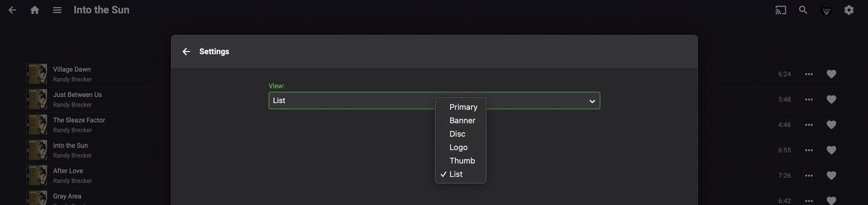Click the View dropdown chevron arrow
The height and width of the screenshot is (205, 868).
pyautogui.click(x=592, y=101)
